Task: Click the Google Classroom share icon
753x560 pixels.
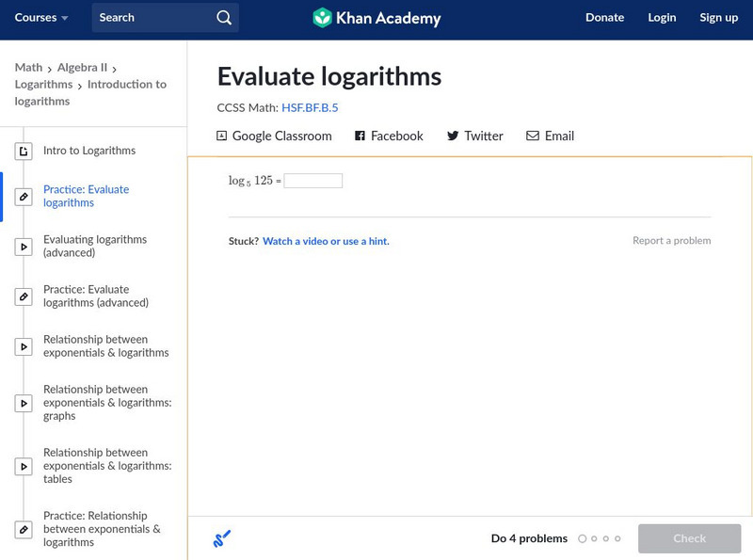Action: point(222,136)
